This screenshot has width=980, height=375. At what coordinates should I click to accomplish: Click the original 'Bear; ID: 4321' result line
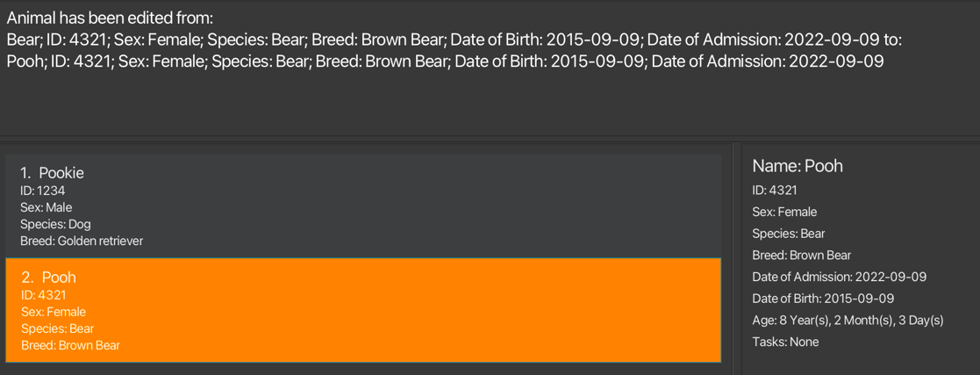tap(454, 40)
